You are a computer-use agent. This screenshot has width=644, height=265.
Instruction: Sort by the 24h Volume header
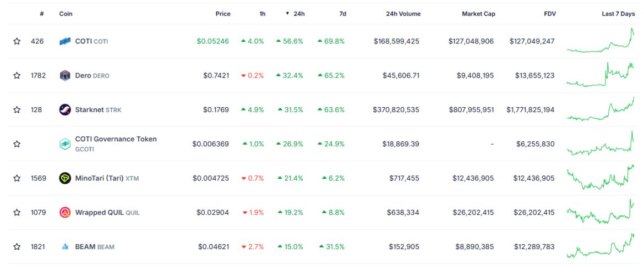point(403,14)
